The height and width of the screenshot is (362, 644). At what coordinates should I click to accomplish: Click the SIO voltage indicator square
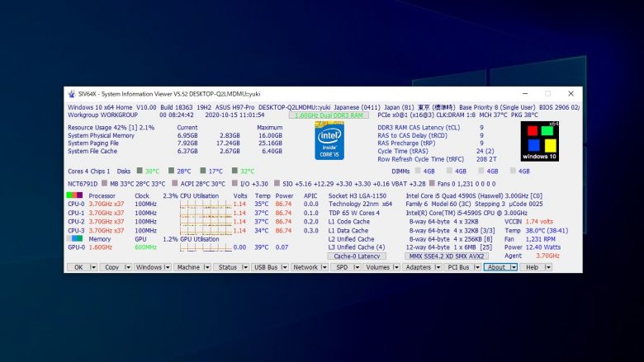coord(277,183)
